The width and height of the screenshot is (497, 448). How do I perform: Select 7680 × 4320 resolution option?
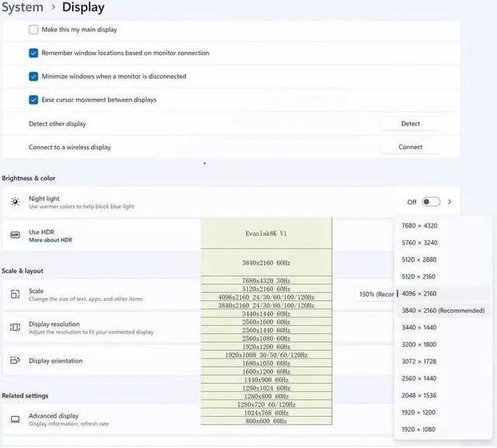(419, 225)
